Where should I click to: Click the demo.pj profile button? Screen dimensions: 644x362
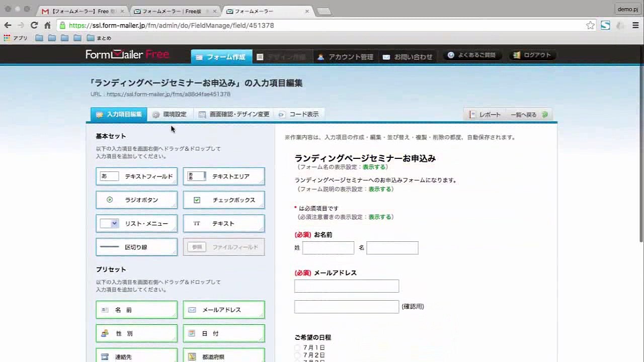(628, 9)
